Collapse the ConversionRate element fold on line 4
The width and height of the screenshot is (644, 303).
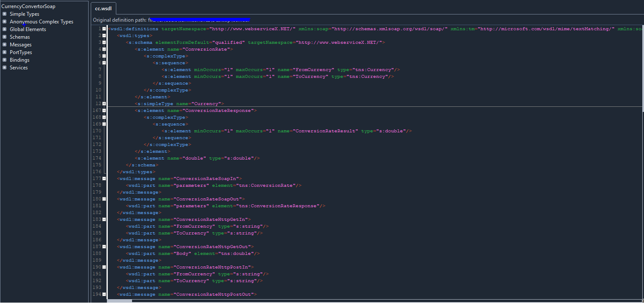point(104,49)
